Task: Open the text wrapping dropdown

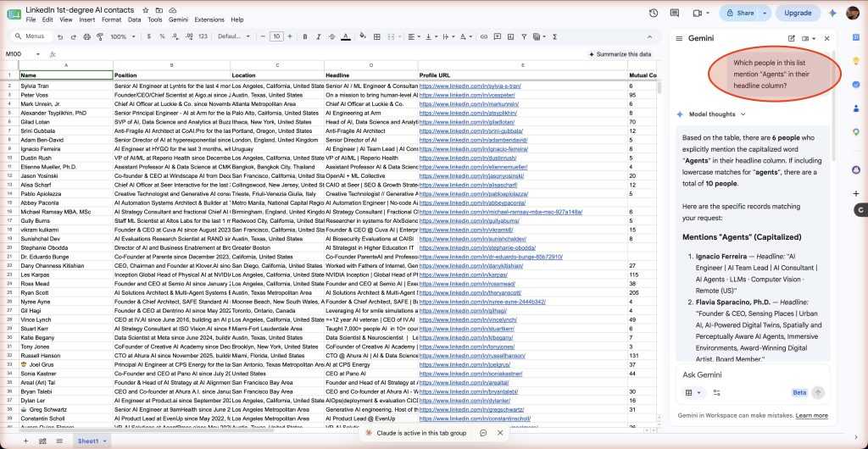Action: click(x=448, y=37)
